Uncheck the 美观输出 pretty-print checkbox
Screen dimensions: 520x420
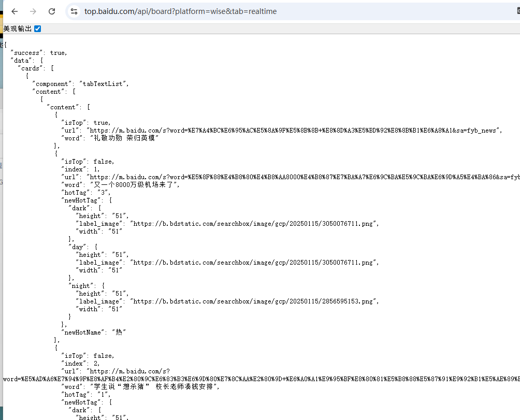pyautogui.click(x=37, y=29)
